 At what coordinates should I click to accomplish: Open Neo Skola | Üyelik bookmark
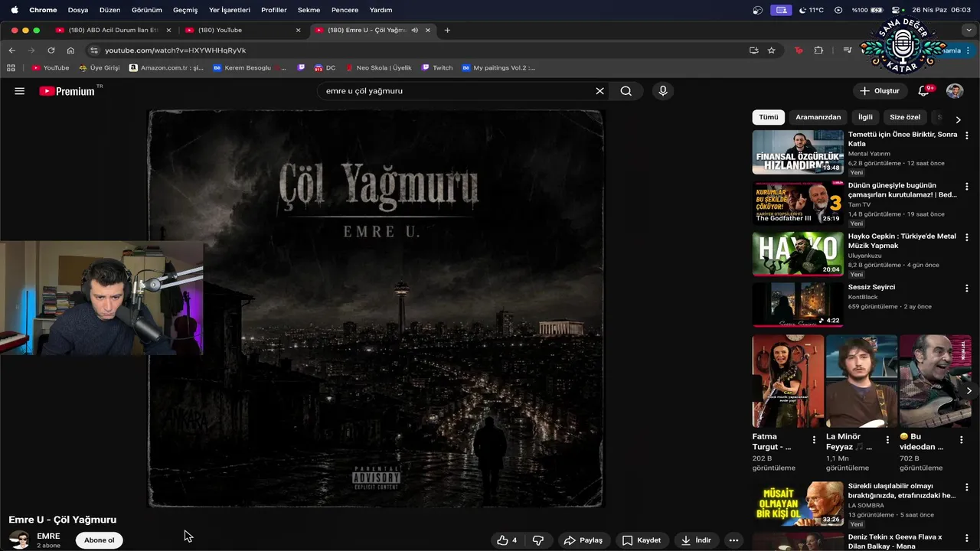378,67
